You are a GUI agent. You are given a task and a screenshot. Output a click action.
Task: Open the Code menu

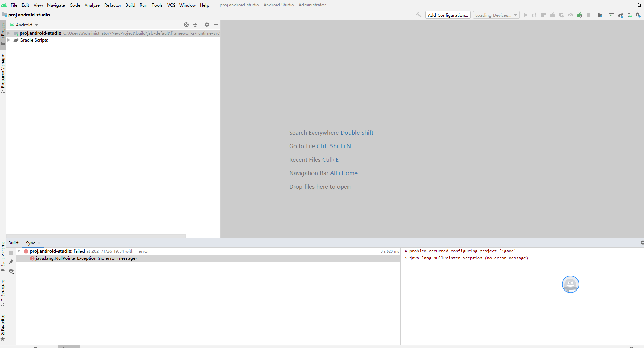pos(75,5)
